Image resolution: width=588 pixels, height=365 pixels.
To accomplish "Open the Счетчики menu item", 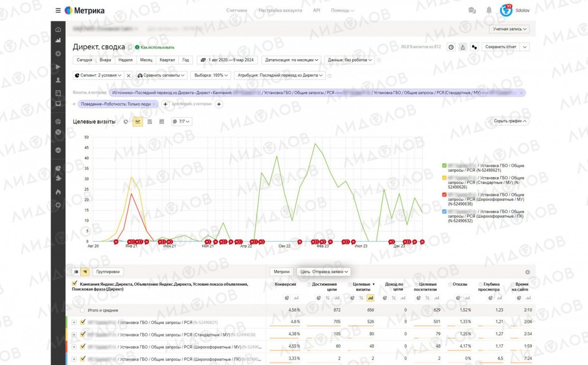I will 237,10.
